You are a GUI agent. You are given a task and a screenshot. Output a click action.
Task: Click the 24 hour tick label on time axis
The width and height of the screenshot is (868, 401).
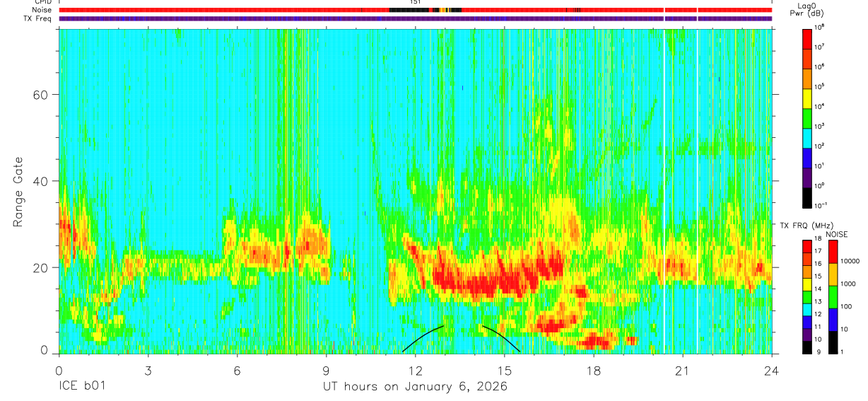click(x=772, y=371)
